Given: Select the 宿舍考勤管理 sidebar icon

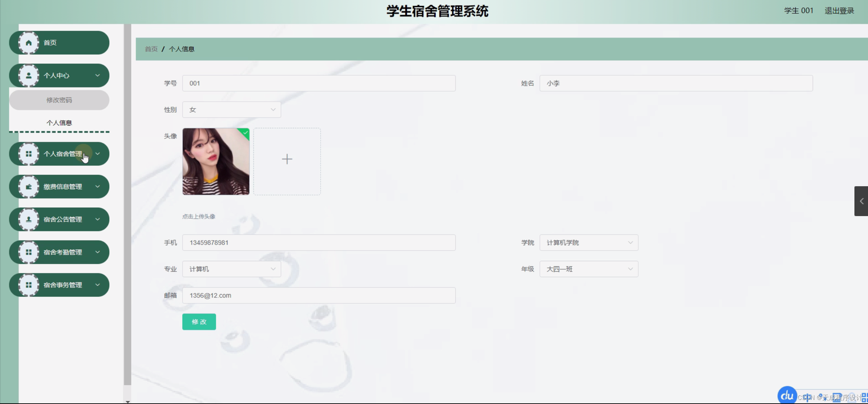Looking at the screenshot, I should (x=29, y=252).
